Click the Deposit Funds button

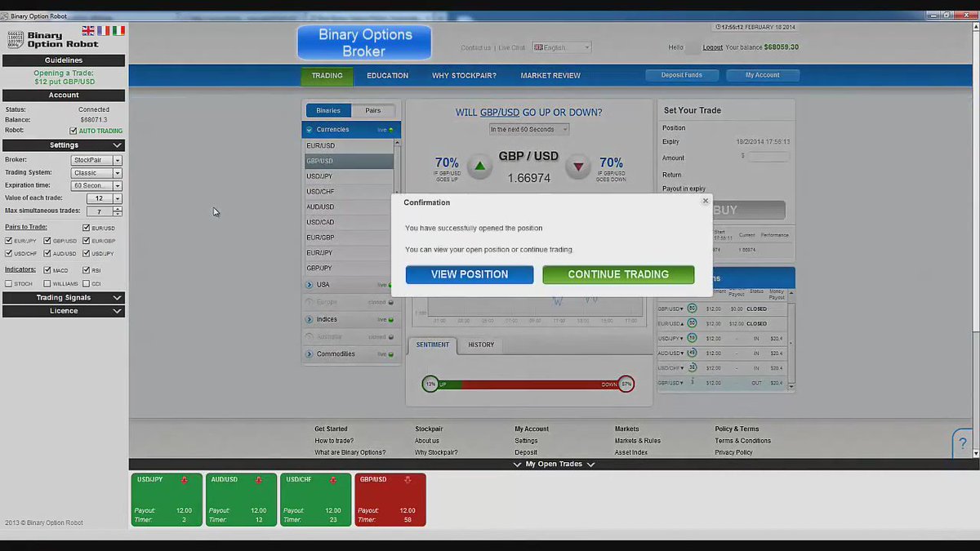pos(682,75)
